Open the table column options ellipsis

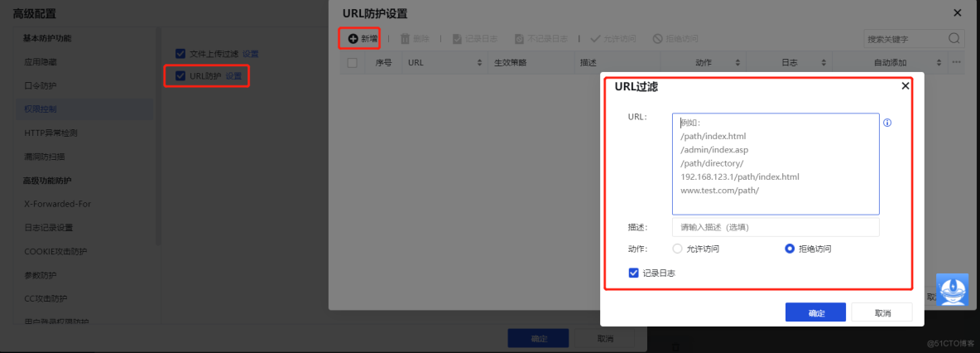[956, 63]
